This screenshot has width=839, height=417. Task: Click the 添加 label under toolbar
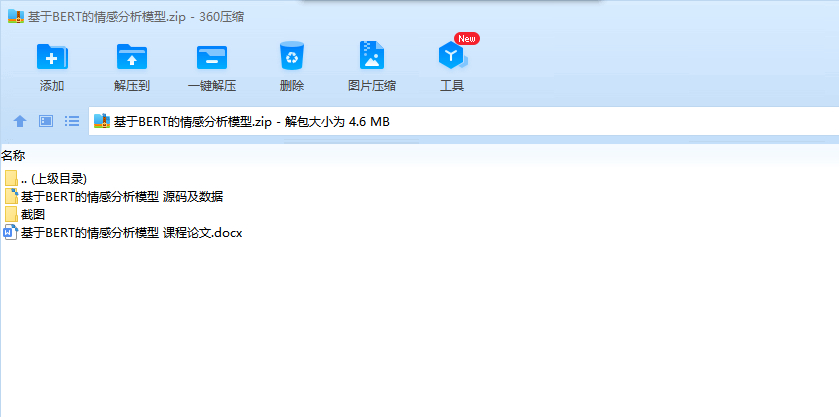52,86
